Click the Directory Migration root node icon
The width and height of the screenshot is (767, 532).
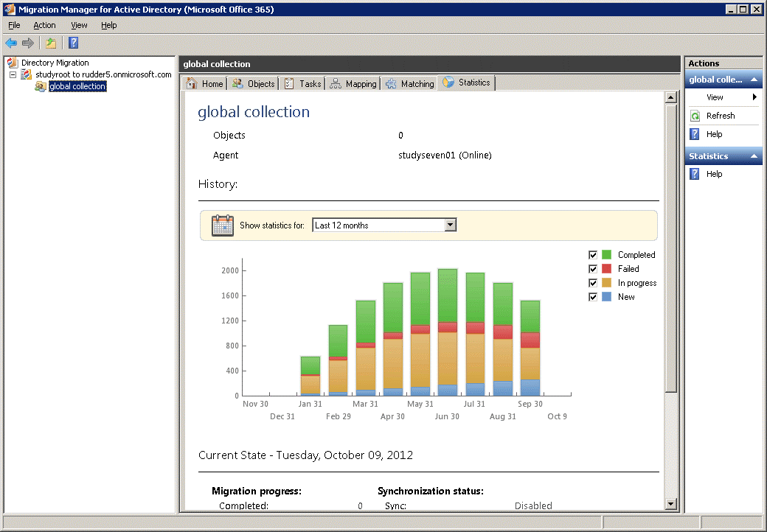[13, 63]
